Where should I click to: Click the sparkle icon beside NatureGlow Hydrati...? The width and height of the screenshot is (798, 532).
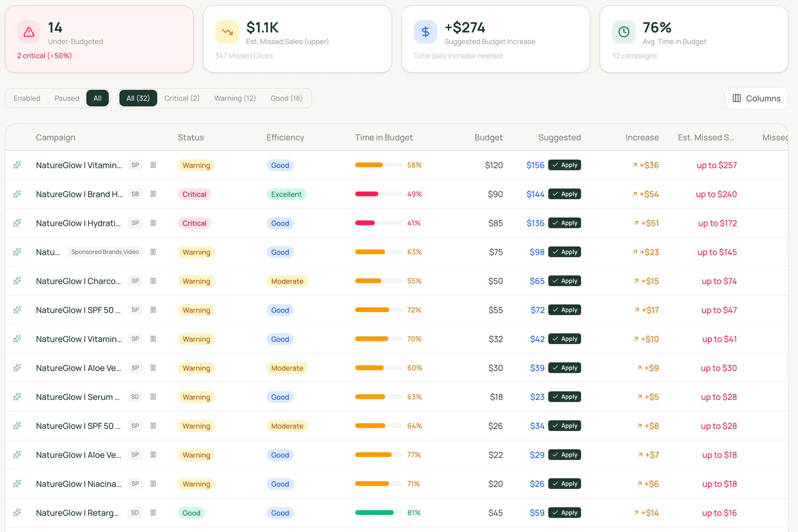click(17, 223)
